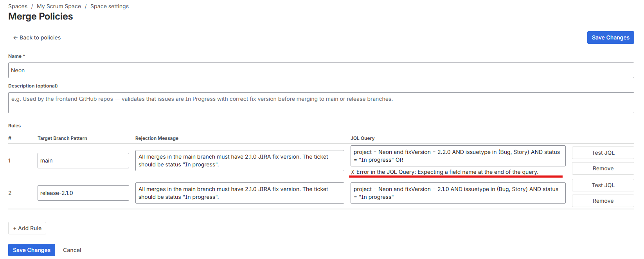The height and width of the screenshot is (259, 644).
Task: Click into the optional Description text area
Action: pos(321,103)
